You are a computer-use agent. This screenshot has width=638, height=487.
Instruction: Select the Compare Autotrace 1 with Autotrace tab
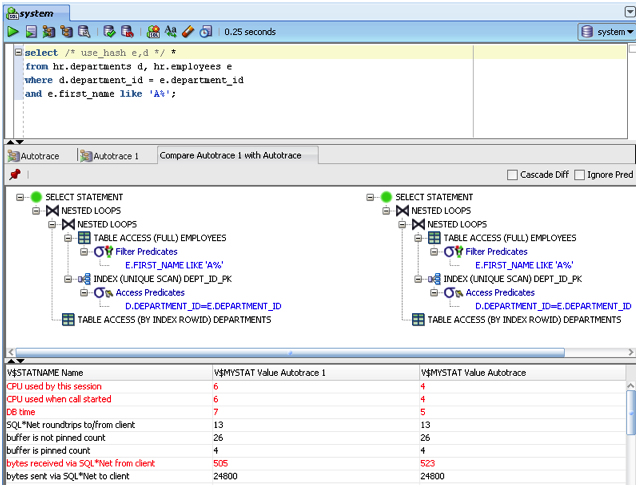point(237,156)
